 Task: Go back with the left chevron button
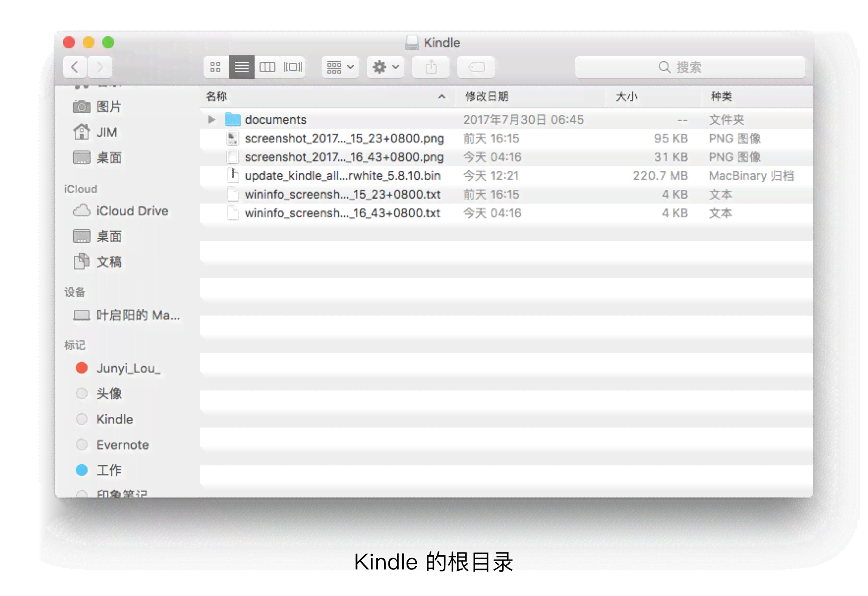point(75,67)
